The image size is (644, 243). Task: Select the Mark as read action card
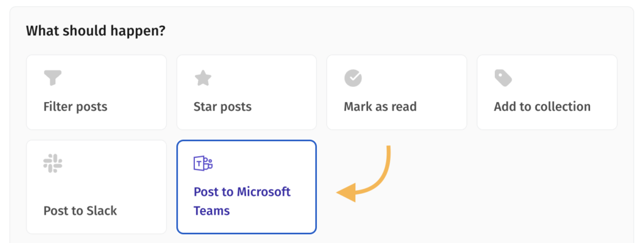pos(397,92)
